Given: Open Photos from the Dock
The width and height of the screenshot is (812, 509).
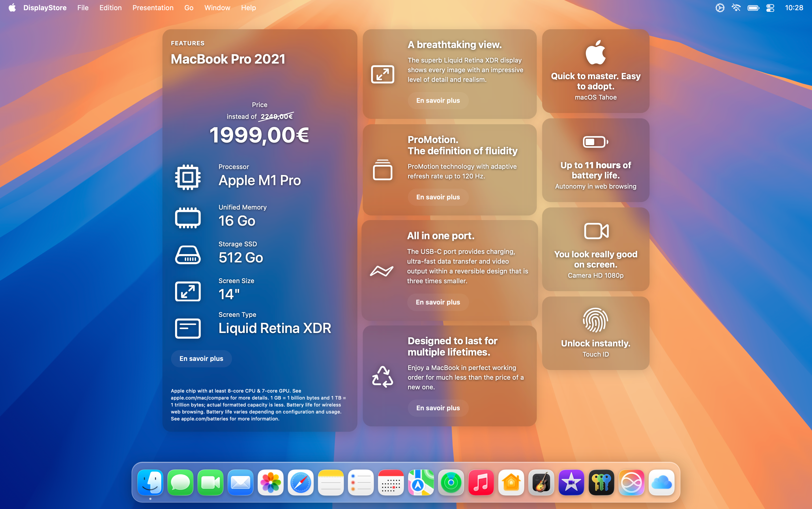Looking at the screenshot, I should [270, 482].
